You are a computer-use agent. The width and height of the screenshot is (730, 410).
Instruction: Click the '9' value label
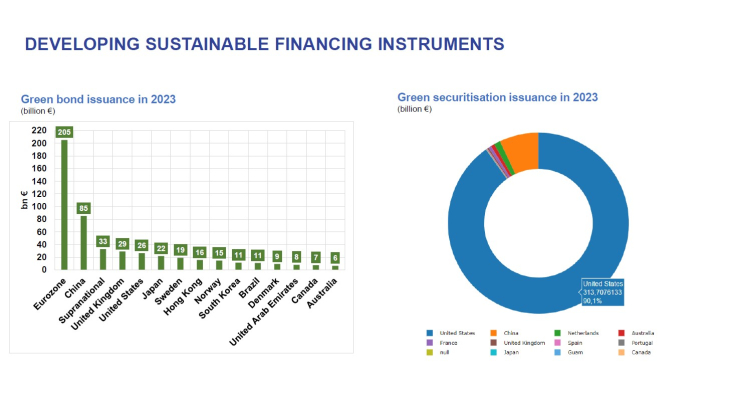click(277, 256)
